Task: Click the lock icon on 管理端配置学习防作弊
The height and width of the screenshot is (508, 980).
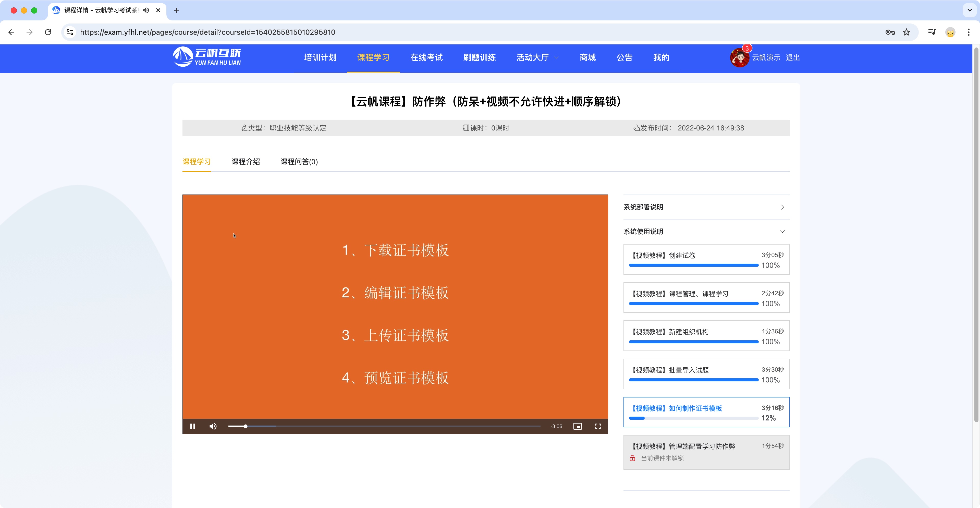Action: (633, 458)
